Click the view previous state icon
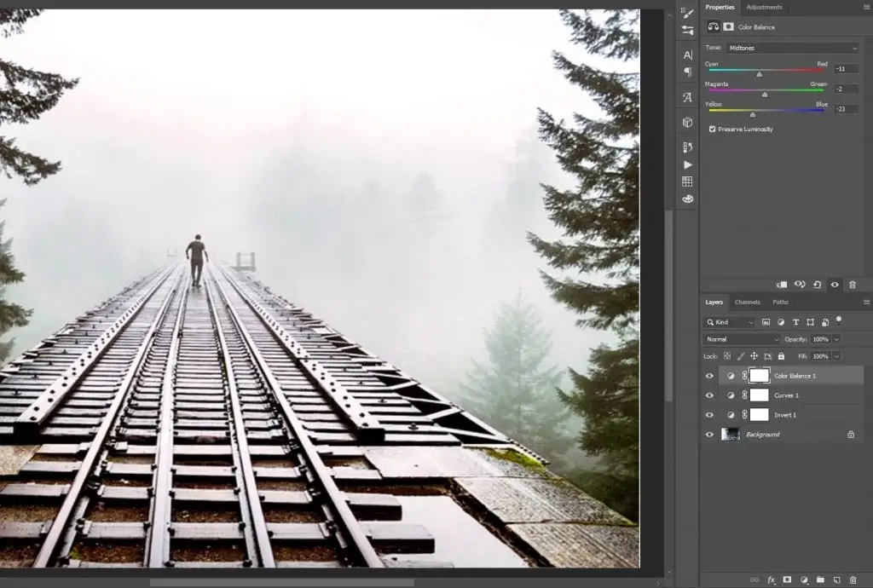 800,285
